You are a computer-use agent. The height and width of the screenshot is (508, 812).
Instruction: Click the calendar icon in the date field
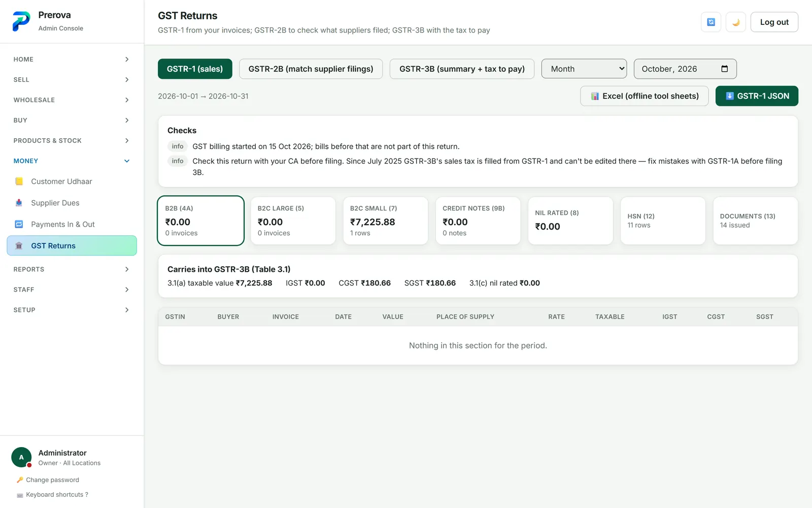tap(725, 69)
